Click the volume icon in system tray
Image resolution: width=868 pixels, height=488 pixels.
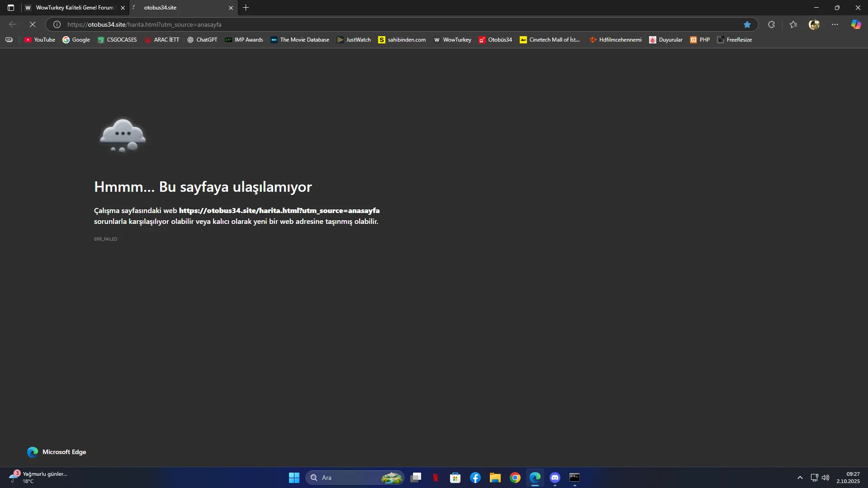point(825,478)
